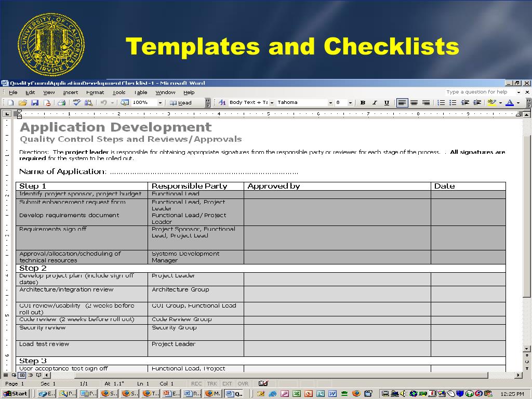532x399 pixels.
Task: Click the Word document icon in title bar
Action: (x=5, y=83)
